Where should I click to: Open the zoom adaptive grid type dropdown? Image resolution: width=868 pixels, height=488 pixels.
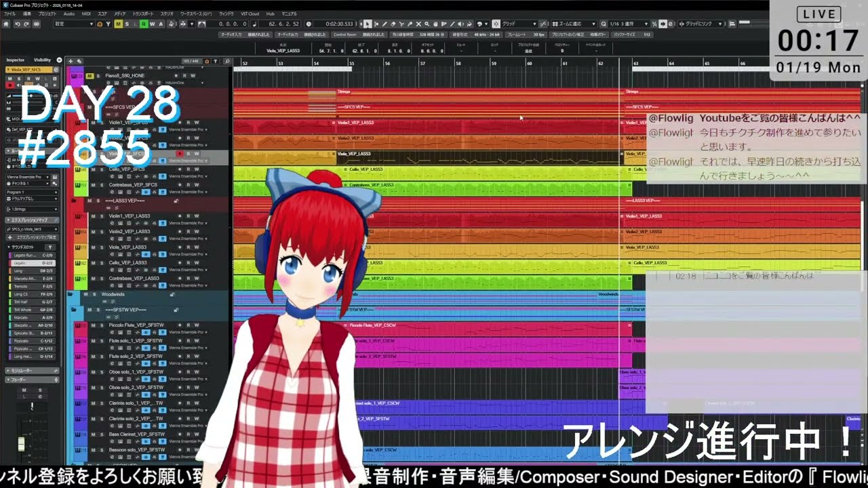coord(574,24)
